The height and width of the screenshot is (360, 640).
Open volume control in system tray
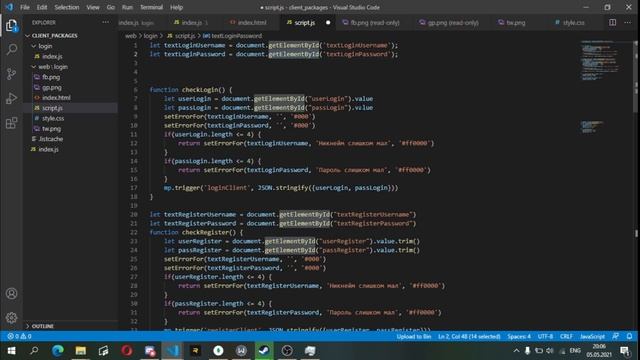point(550,351)
